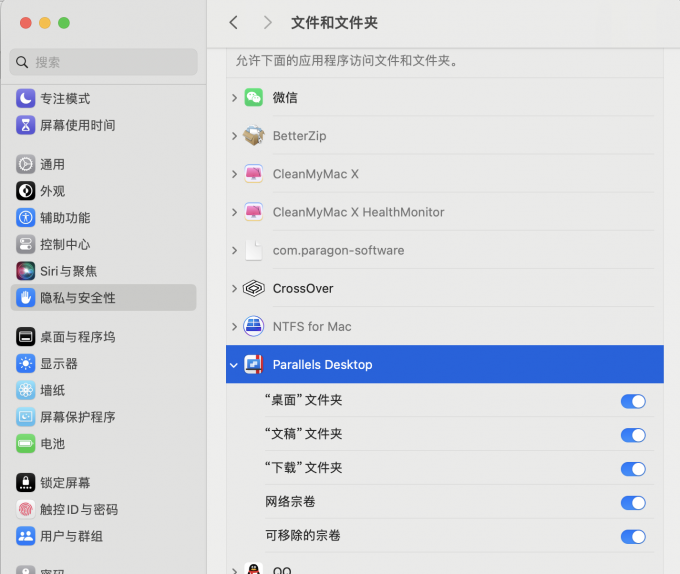Switch off 网络宗卷 toggle

[633, 502]
